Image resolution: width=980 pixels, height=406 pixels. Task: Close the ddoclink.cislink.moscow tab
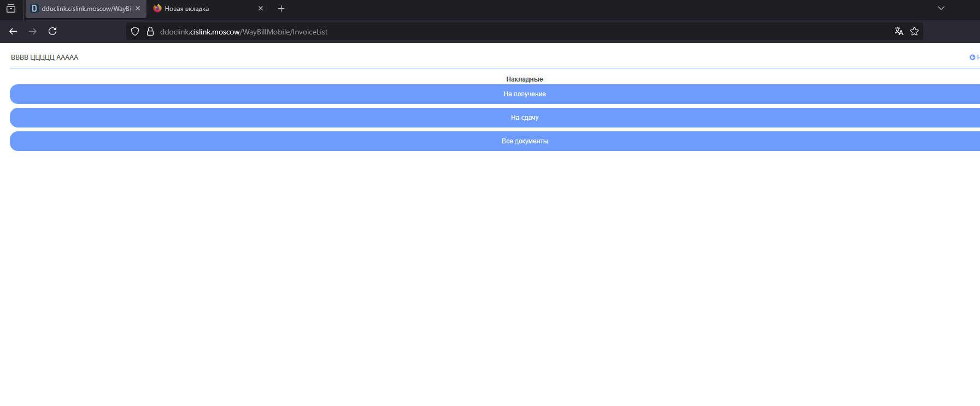point(138,8)
